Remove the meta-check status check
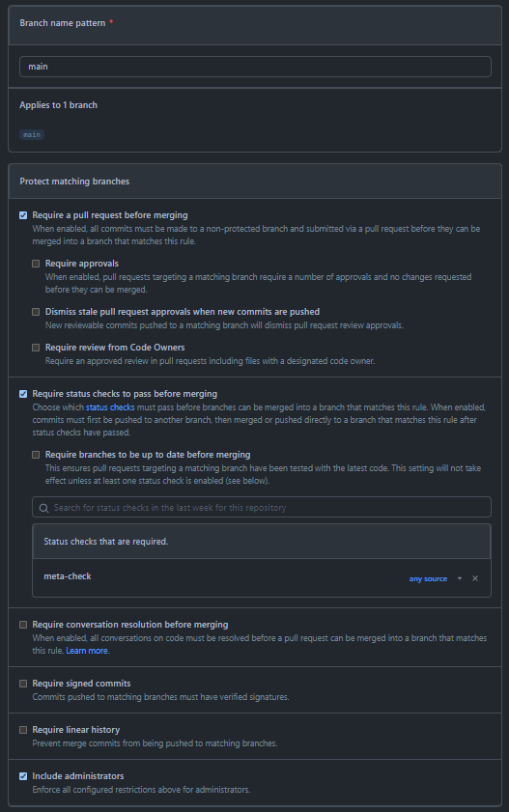This screenshot has width=509, height=812. point(475,578)
